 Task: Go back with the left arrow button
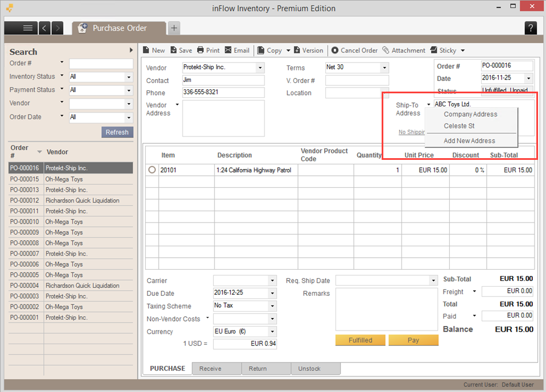(44, 28)
